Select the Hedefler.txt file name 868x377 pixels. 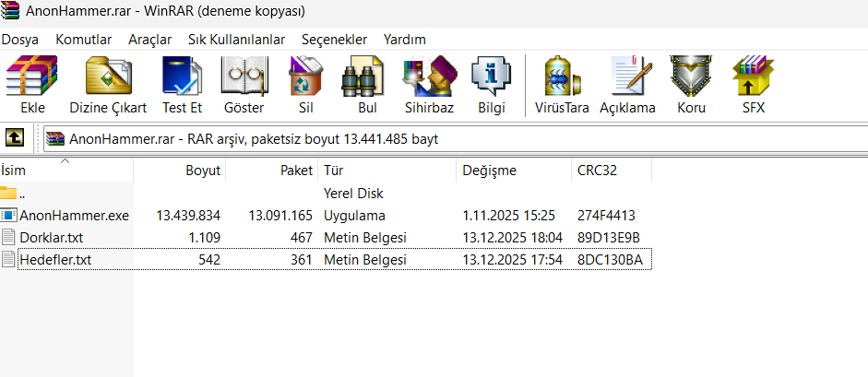(x=55, y=259)
